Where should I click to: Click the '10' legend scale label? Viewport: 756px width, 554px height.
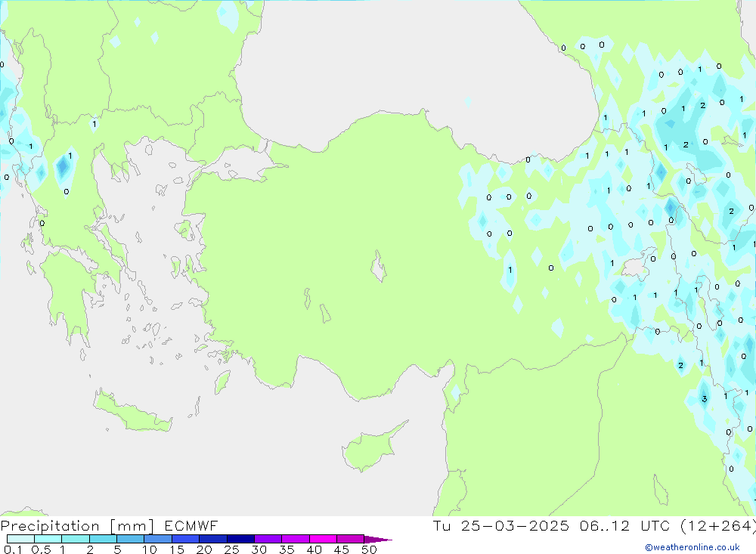point(150,549)
